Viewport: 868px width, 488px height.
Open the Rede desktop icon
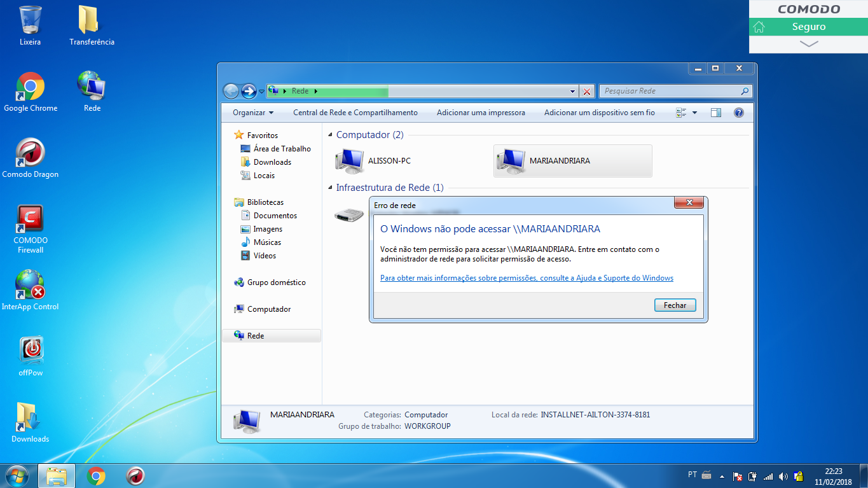pyautogui.click(x=92, y=92)
